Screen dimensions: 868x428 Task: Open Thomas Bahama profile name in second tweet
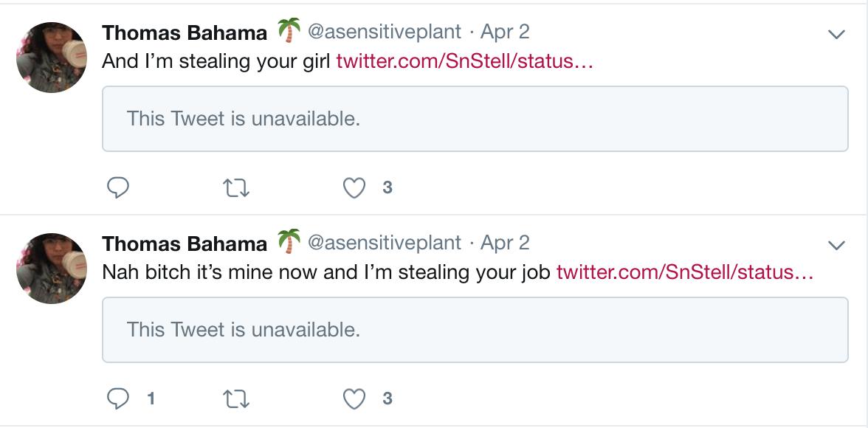(x=185, y=244)
